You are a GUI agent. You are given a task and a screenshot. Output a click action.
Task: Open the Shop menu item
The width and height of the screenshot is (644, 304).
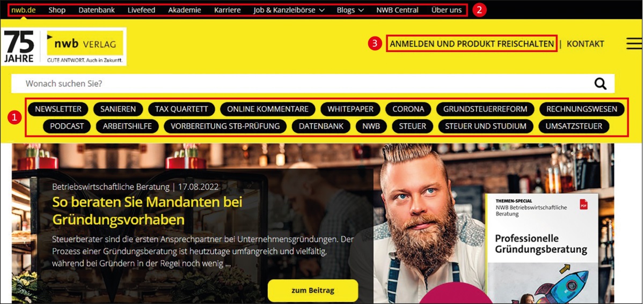pos(57,10)
